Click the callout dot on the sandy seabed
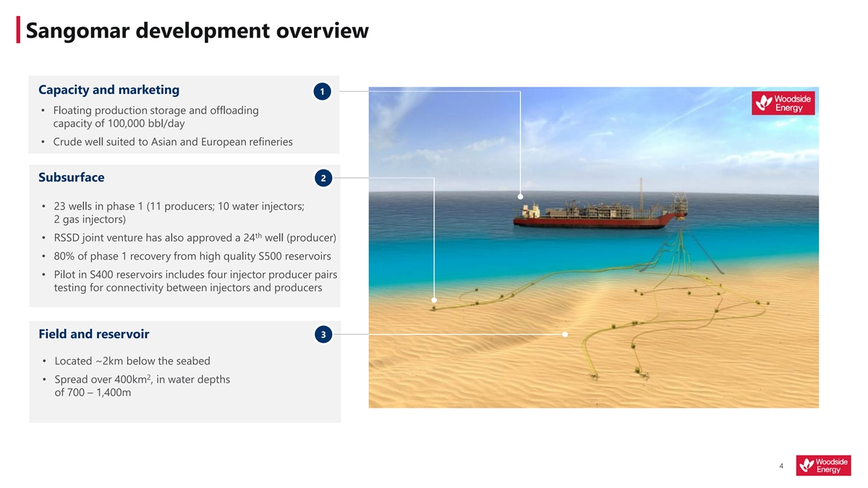 565,335
